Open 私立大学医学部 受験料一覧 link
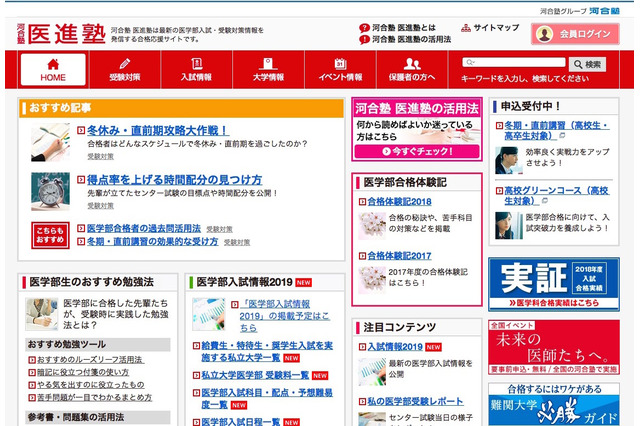This screenshot has width=640, height=426. [255, 375]
